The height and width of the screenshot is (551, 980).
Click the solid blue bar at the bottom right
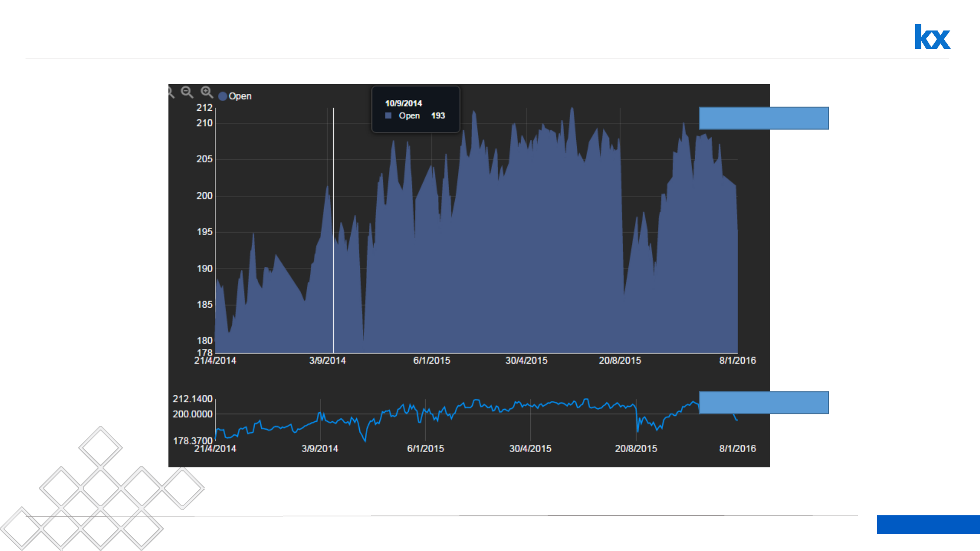click(928, 524)
